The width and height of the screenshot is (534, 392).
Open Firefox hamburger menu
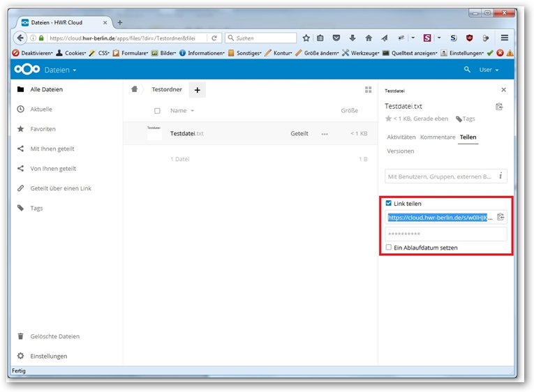tap(505, 38)
